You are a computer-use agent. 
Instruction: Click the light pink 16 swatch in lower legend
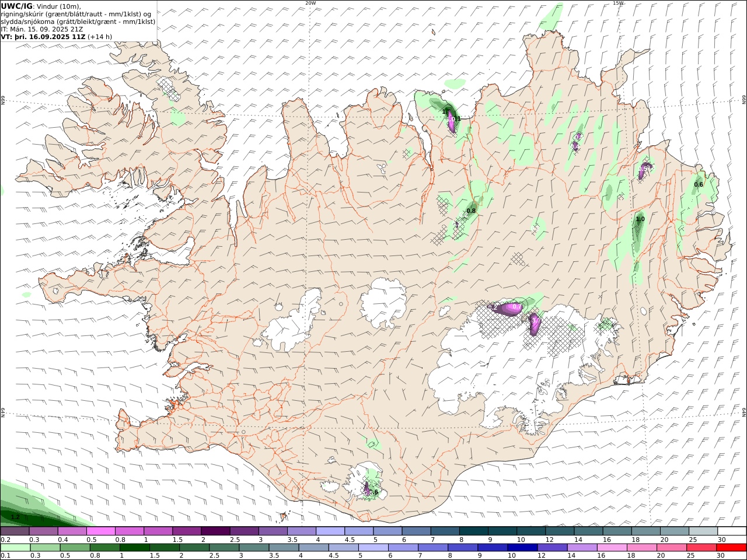pos(612,547)
